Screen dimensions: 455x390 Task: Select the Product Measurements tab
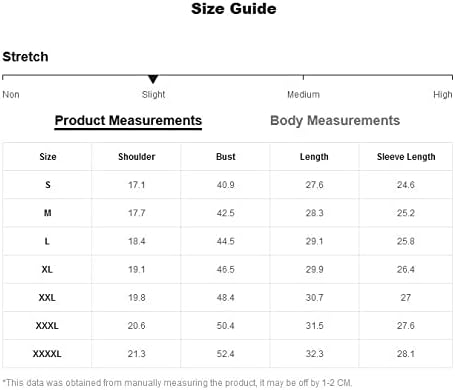[128, 121]
